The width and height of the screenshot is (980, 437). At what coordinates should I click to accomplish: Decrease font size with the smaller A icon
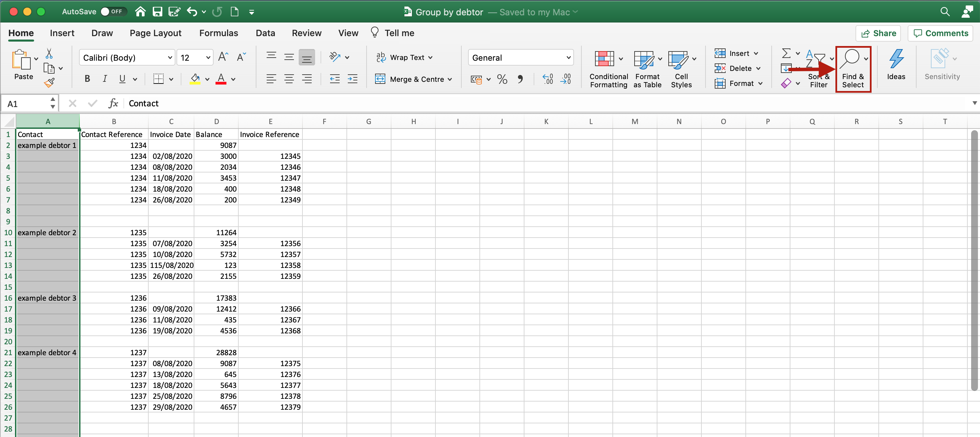pyautogui.click(x=241, y=57)
